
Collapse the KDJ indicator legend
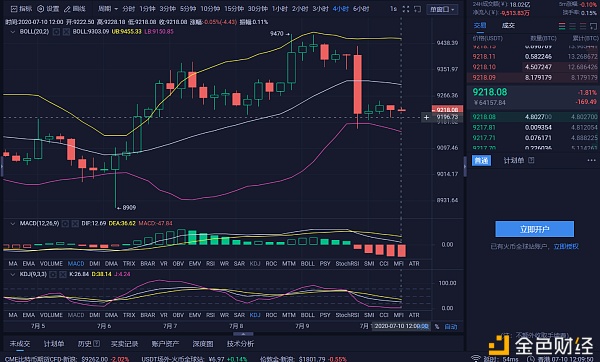[13, 274]
